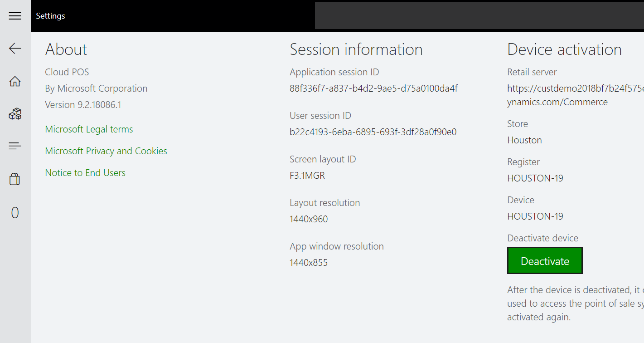The height and width of the screenshot is (343, 644).
Task: Click the cart item count indicator showing 0
Action: [15, 212]
